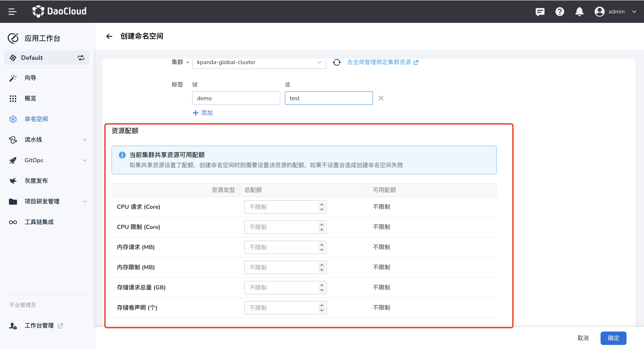Switch workspace with Default swap icon
Image resolution: width=644 pixels, height=349 pixels.
tap(81, 58)
